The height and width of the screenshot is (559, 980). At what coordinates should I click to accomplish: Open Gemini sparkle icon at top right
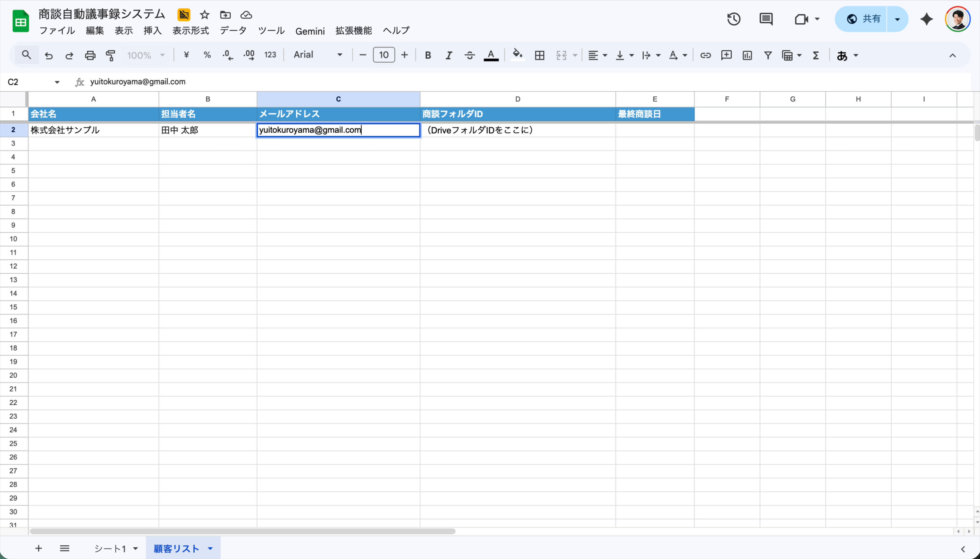[926, 19]
